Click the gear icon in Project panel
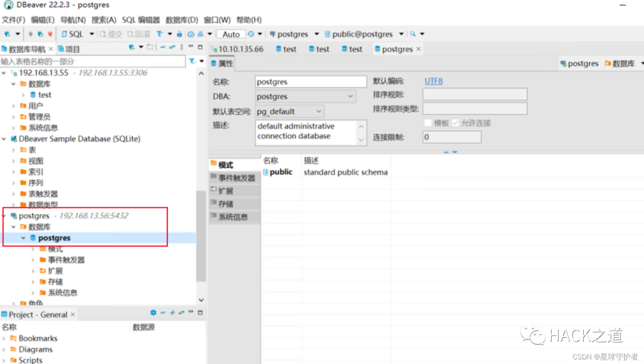 [x=153, y=313]
